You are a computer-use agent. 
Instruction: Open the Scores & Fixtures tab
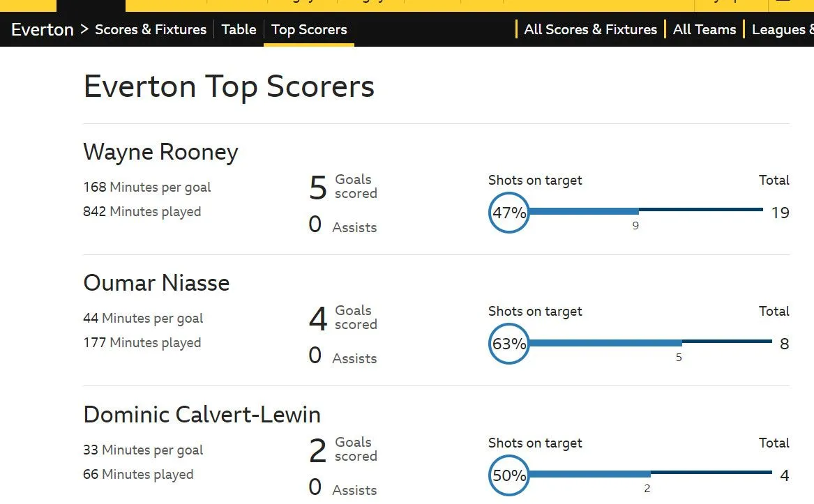(x=151, y=29)
